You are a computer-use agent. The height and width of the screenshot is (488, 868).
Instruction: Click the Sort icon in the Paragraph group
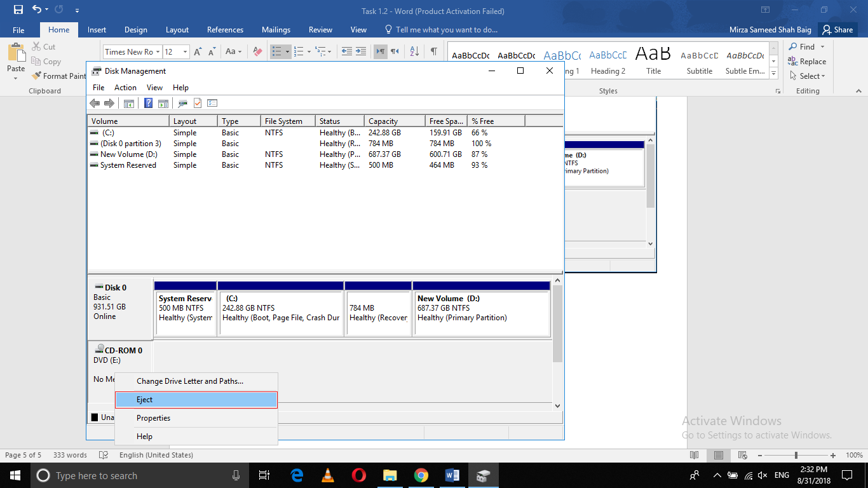point(414,51)
